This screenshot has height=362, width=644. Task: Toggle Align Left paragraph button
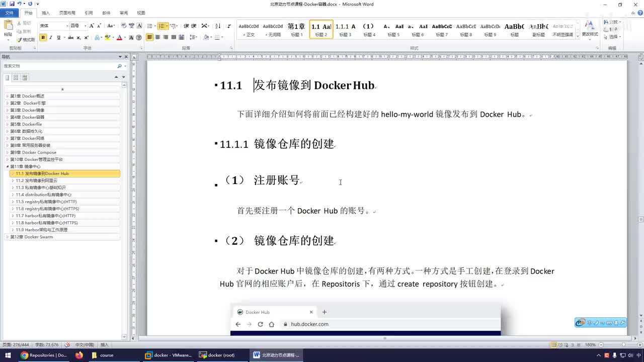click(150, 38)
